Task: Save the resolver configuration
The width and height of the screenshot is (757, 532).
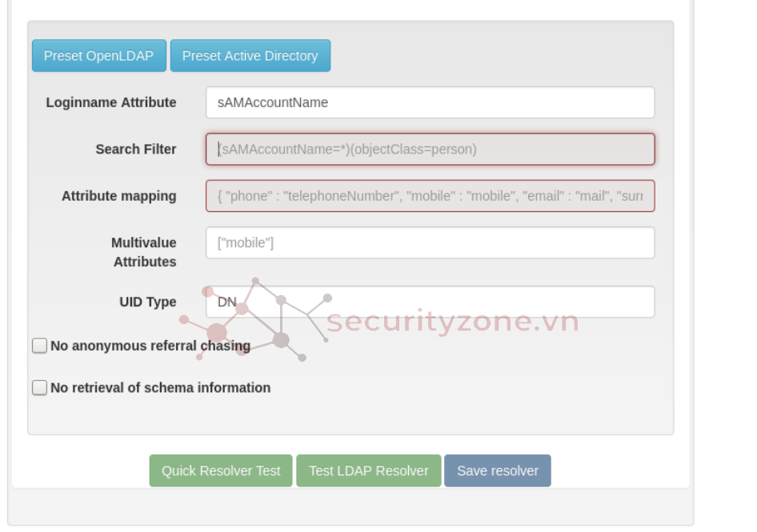Action: [x=497, y=471]
